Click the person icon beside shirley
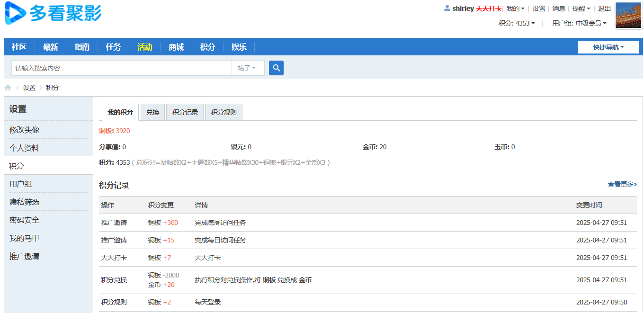 pyautogui.click(x=446, y=8)
